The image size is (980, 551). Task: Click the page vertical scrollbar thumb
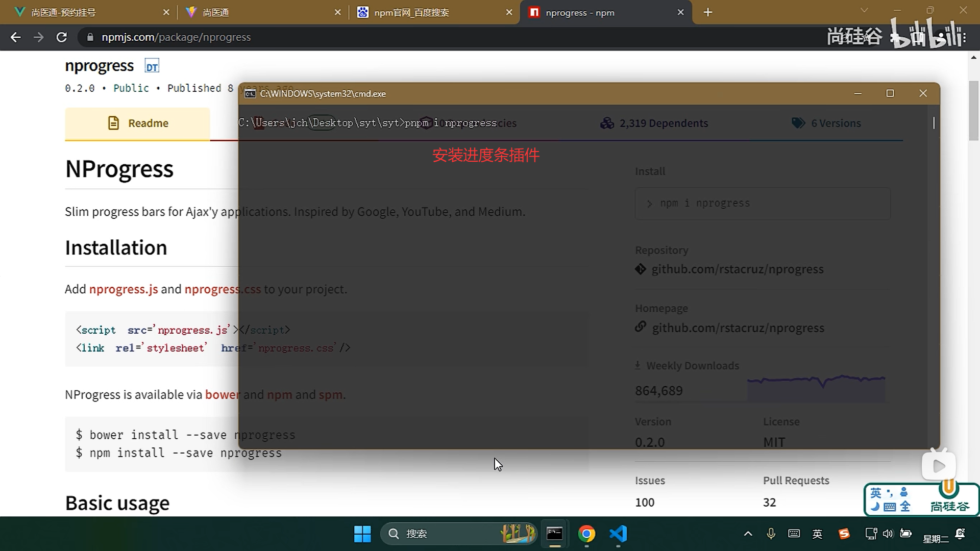[x=973, y=110]
